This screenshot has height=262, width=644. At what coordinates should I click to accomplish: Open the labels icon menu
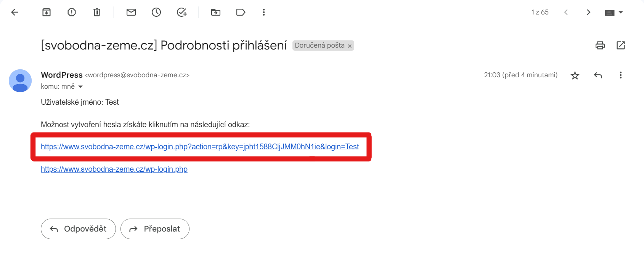click(241, 12)
